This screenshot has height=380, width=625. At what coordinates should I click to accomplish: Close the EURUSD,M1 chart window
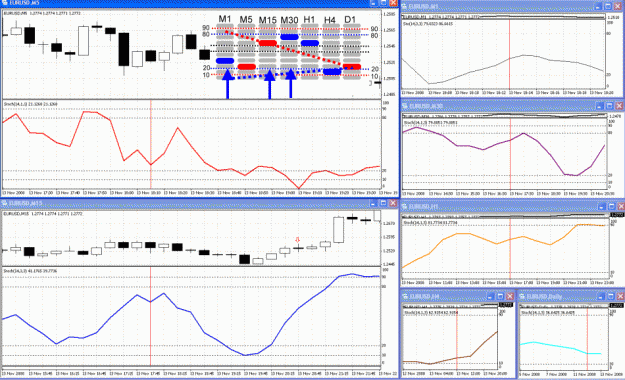click(x=618, y=7)
